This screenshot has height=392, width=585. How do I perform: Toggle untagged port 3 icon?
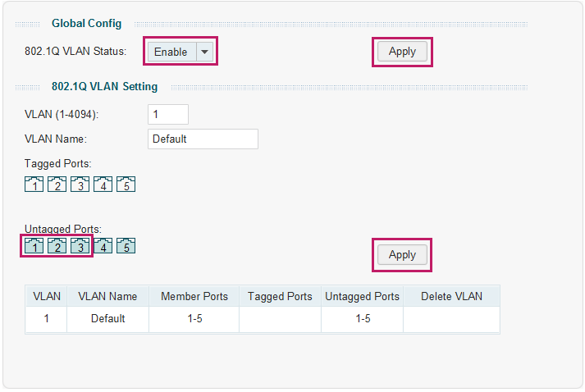80,246
